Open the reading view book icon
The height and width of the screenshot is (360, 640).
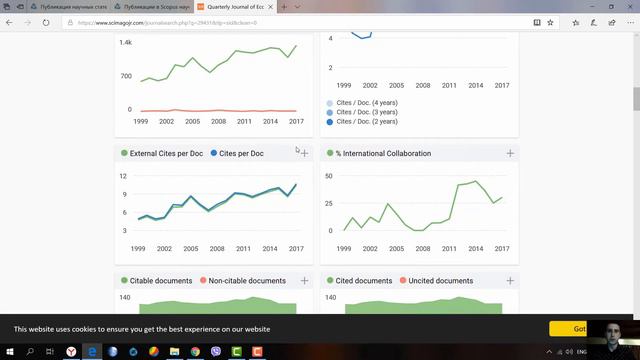tap(537, 23)
